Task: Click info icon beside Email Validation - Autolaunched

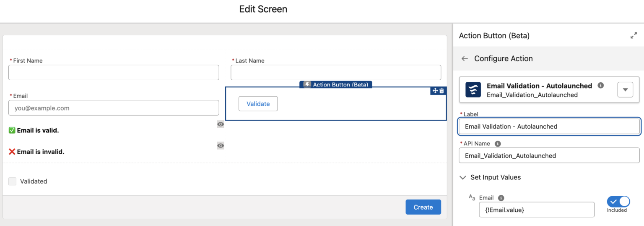Action: pos(600,86)
